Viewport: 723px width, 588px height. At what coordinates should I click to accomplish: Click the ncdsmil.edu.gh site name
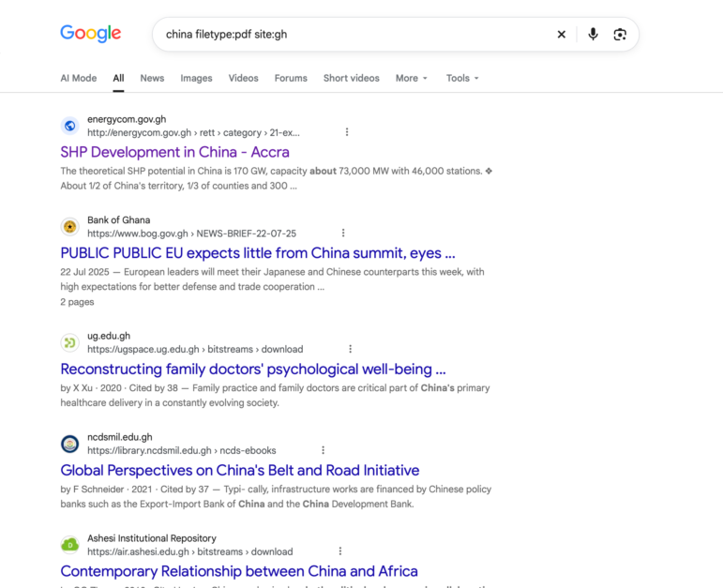click(120, 437)
